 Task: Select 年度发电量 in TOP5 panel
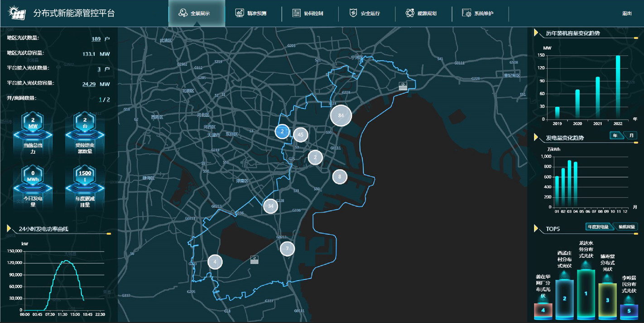(598, 227)
